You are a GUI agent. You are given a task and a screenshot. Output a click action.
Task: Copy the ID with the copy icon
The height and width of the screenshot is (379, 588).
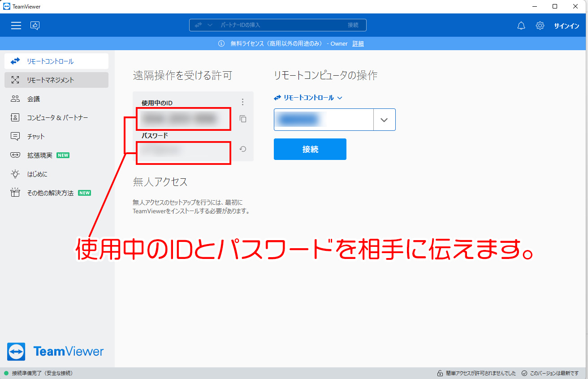tap(243, 119)
